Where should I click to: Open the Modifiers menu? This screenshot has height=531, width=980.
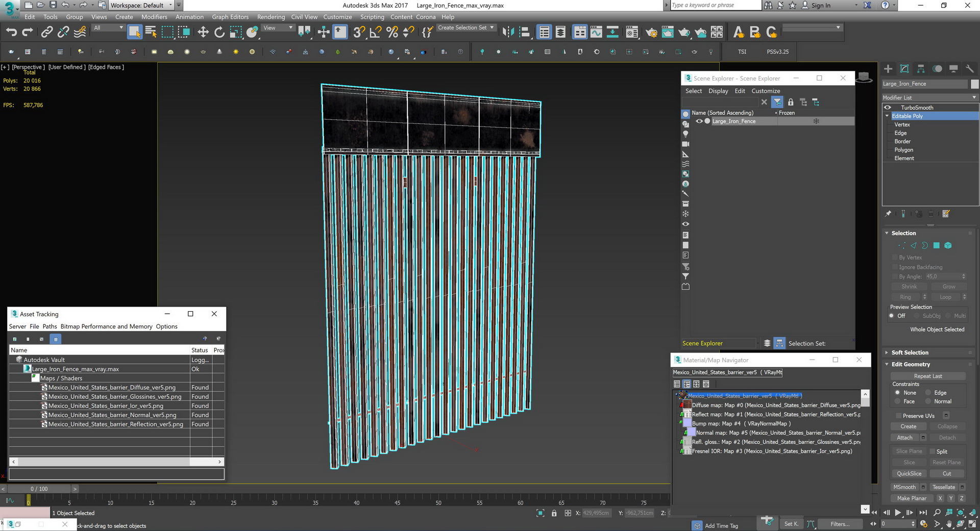click(154, 17)
